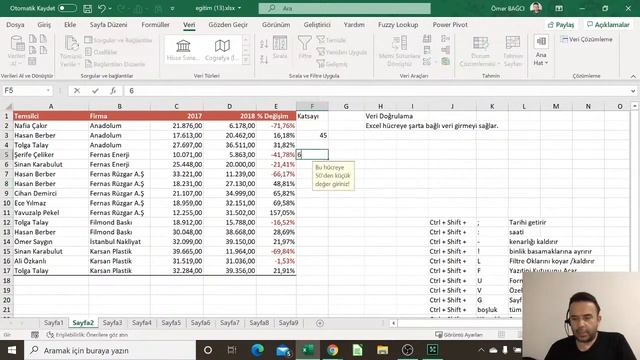This screenshot has height=360, width=640.
Task: Open Microsoft Edge from taskbar
Action: pyautogui.click(x=258, y=350)
